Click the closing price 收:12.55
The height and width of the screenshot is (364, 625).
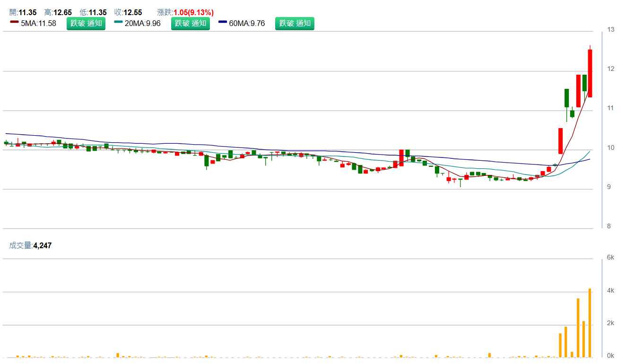(128, 13)
